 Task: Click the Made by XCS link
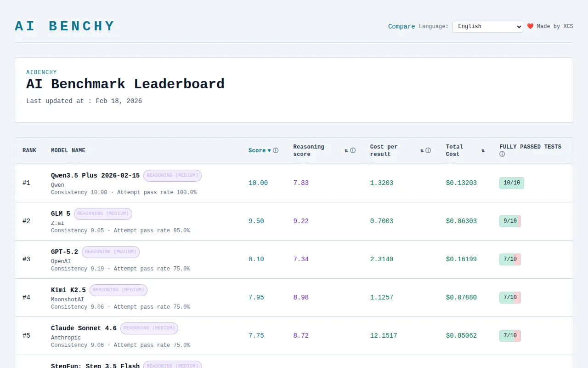pos(555,26)
